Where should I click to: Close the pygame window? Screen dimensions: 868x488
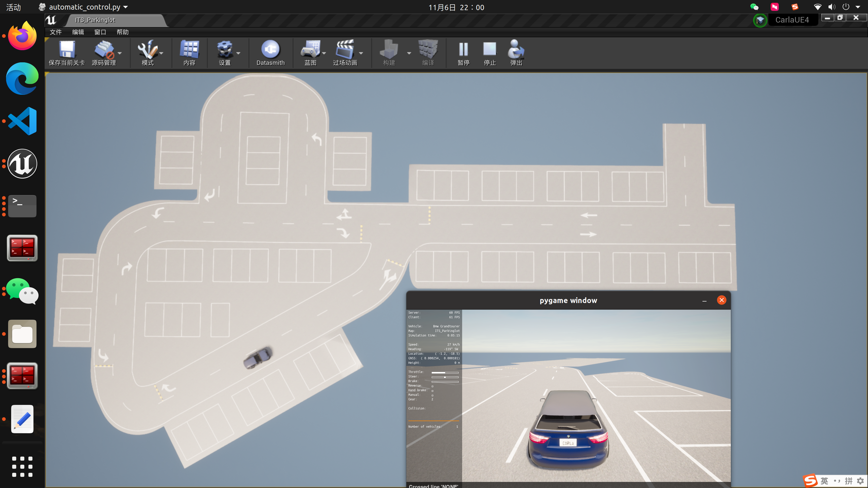[x=721, y=300]
